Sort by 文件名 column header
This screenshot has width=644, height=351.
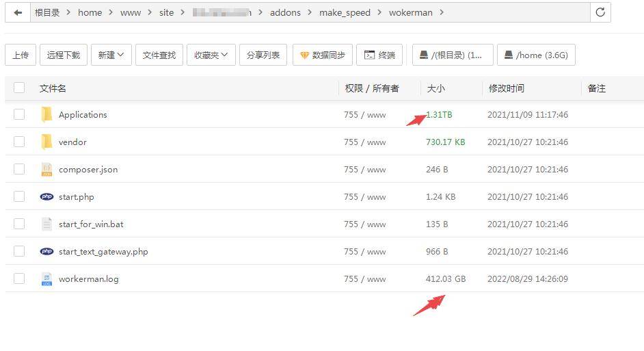53,88
